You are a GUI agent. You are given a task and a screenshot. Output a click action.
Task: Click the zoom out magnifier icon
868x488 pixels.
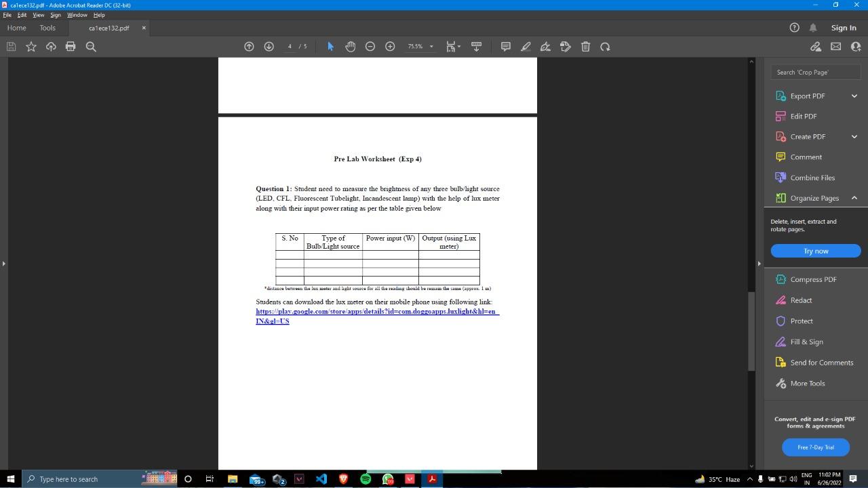click(x=370, y=46)
